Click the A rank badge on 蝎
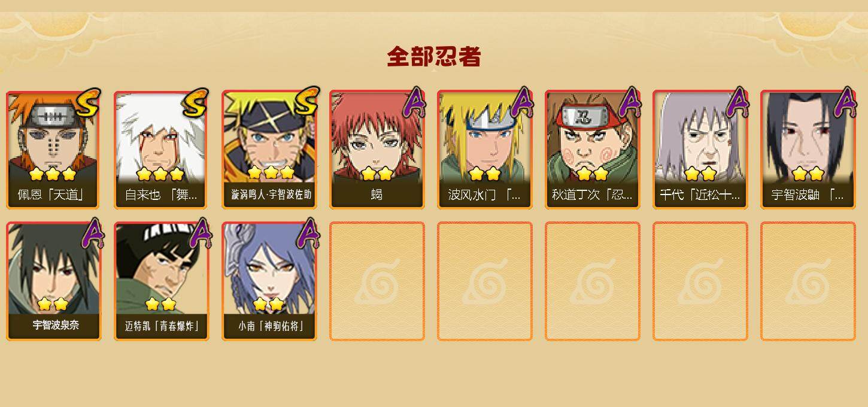This screenshot has height=407, width=868. 414,102
